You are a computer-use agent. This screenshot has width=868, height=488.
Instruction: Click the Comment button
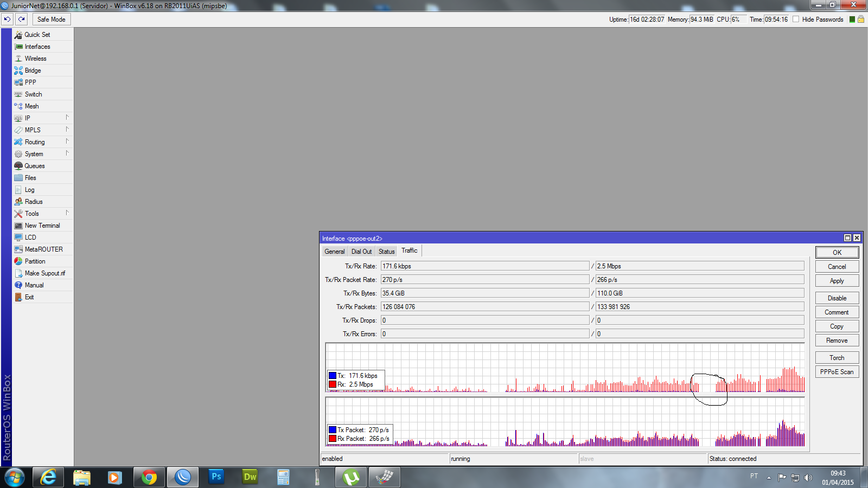coord(837,312)
